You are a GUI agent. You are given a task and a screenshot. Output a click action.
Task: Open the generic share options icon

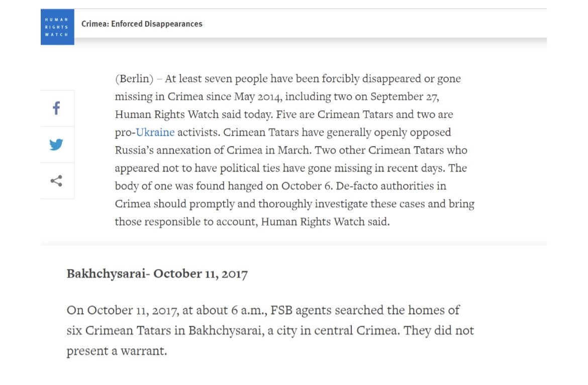click(x=57, y=181)
